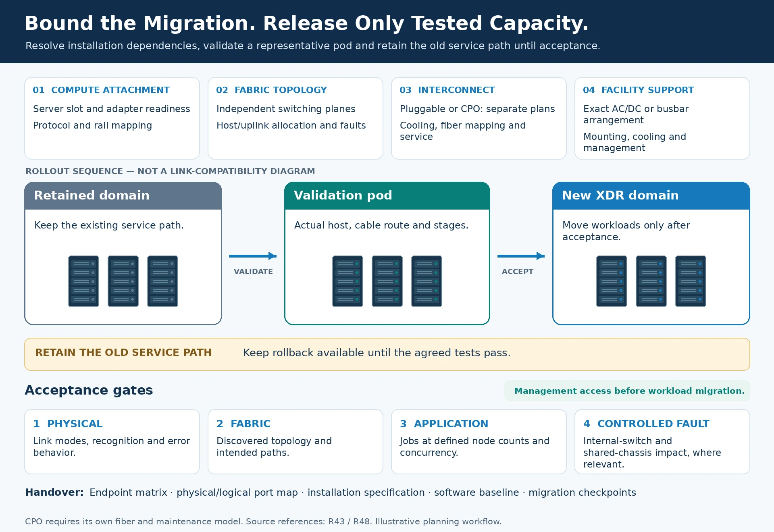Click the Handover: label
The height and width of the screenshot is (532, 774).
point(54,493)
